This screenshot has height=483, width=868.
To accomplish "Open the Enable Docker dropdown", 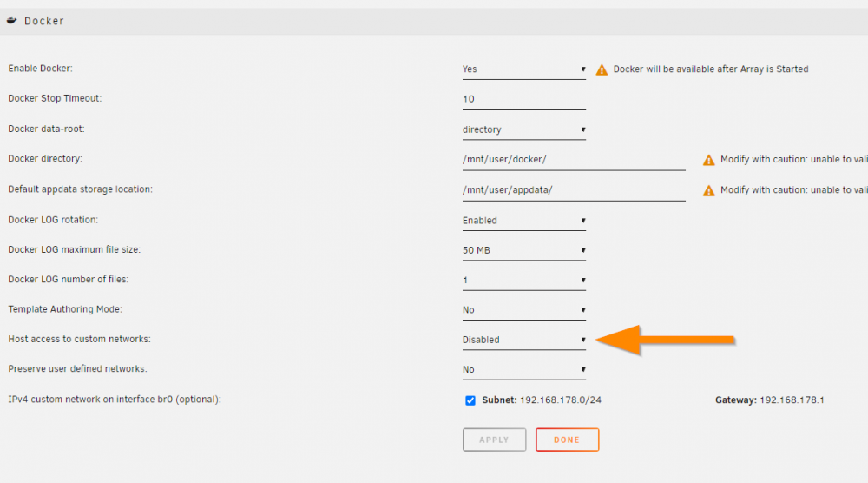I will click(x=523, y=69).
